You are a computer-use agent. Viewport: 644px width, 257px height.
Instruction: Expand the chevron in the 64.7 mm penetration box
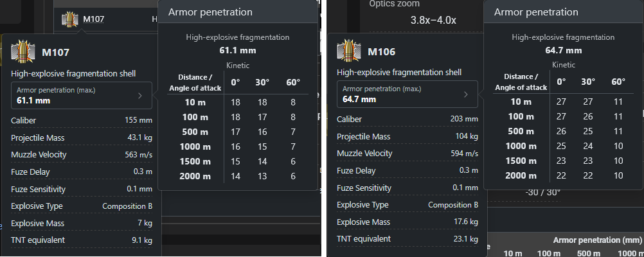(x=465, y=94)
